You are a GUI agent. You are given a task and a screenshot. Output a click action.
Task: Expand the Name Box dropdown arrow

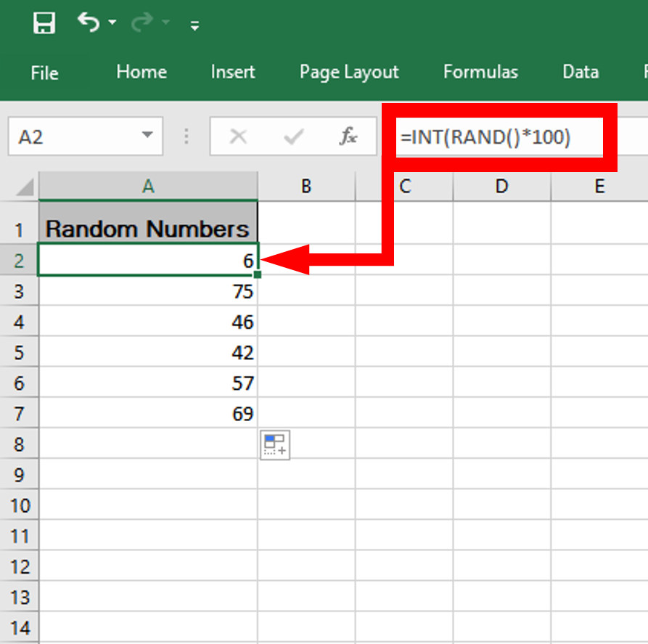[x=147, y=135]
